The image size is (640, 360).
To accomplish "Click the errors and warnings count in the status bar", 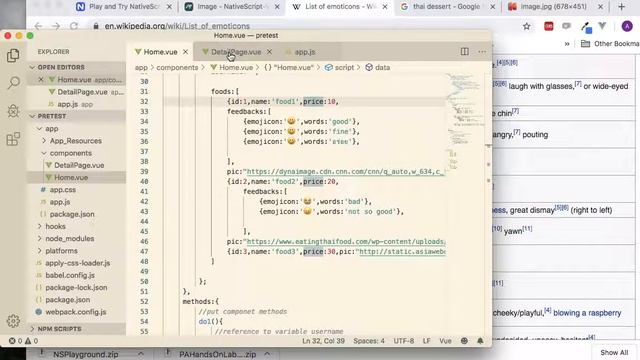I will tap(24, 341).
